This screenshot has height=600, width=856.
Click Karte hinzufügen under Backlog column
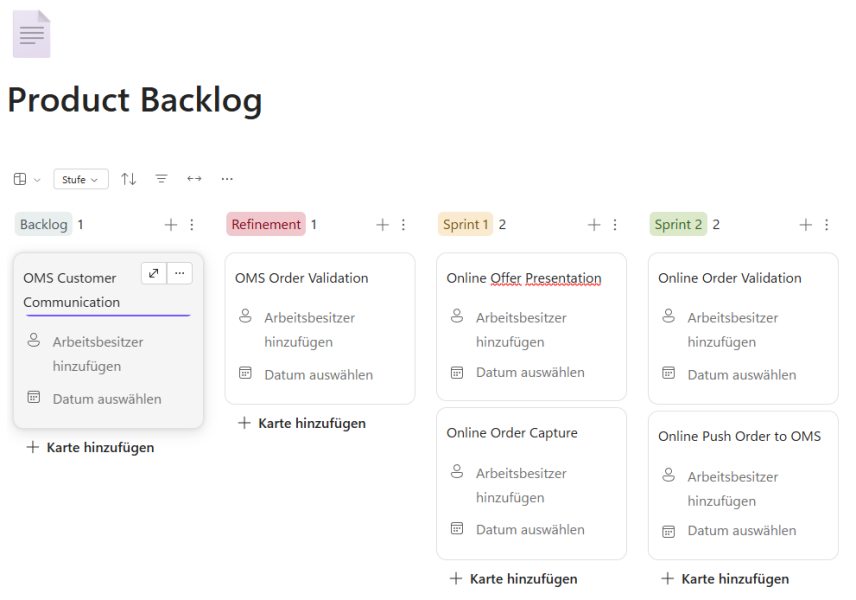click(90, 448)
